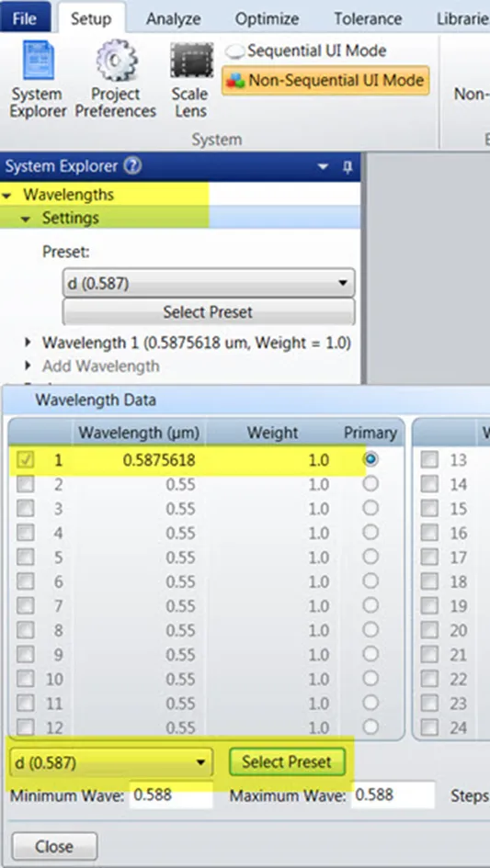This screenshot has width=490, height=868.
Task: Click the Maximum Wave field
Action: tap(393, 795)
